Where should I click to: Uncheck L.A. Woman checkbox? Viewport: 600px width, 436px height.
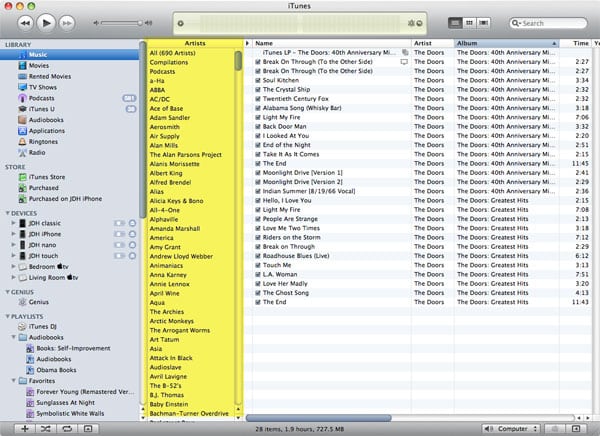point(258,274)
